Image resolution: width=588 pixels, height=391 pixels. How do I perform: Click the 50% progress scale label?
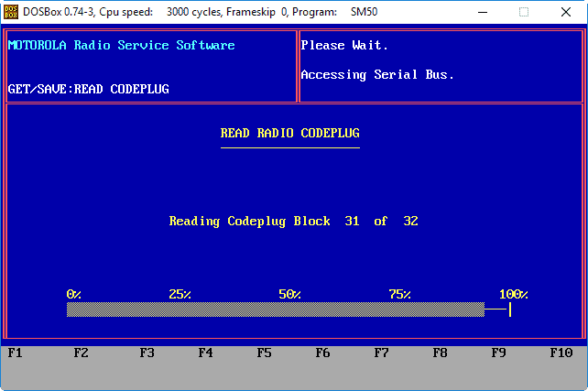pyautogui.click(x=289, y=295)
